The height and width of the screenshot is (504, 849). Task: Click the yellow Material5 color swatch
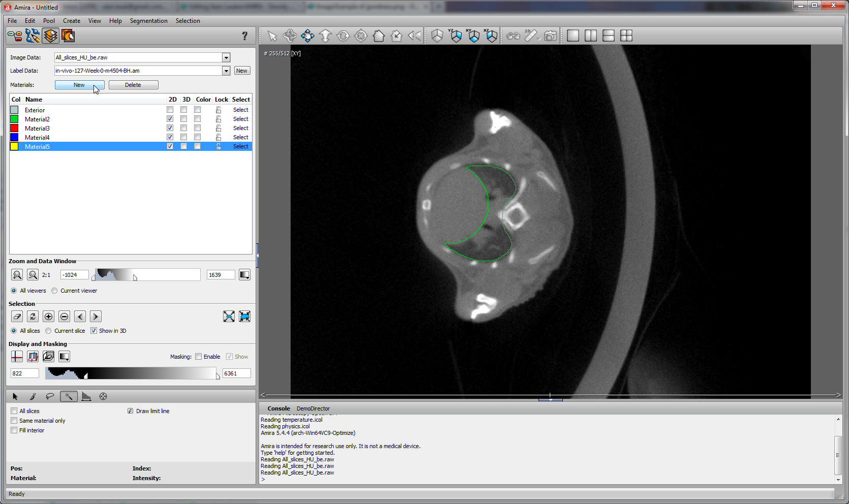pos(15,146)
